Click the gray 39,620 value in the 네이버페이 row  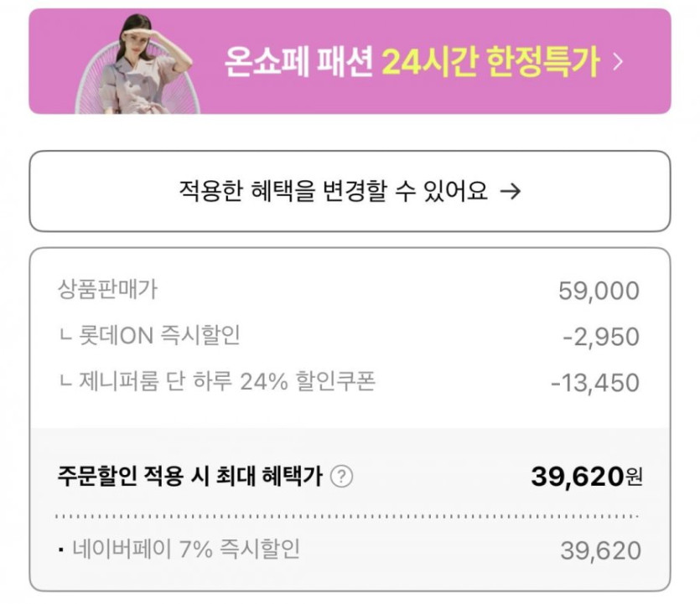point(600,550)
